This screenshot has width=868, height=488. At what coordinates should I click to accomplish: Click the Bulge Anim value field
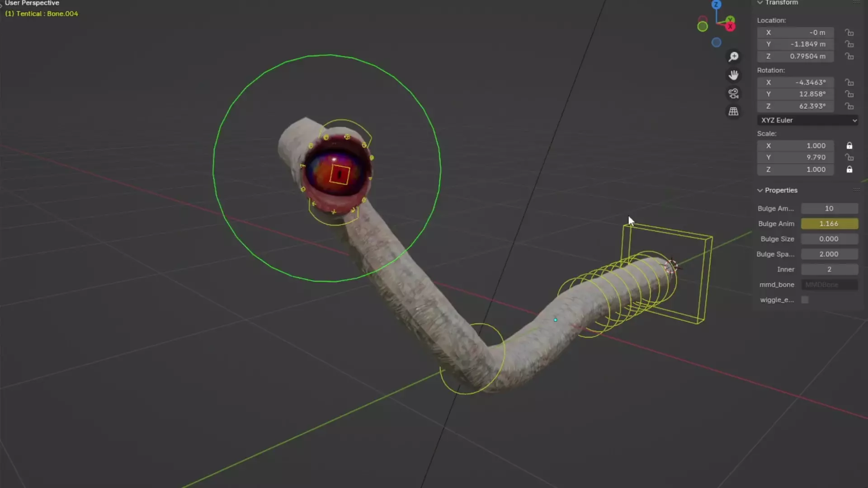(x=829, y=224)
